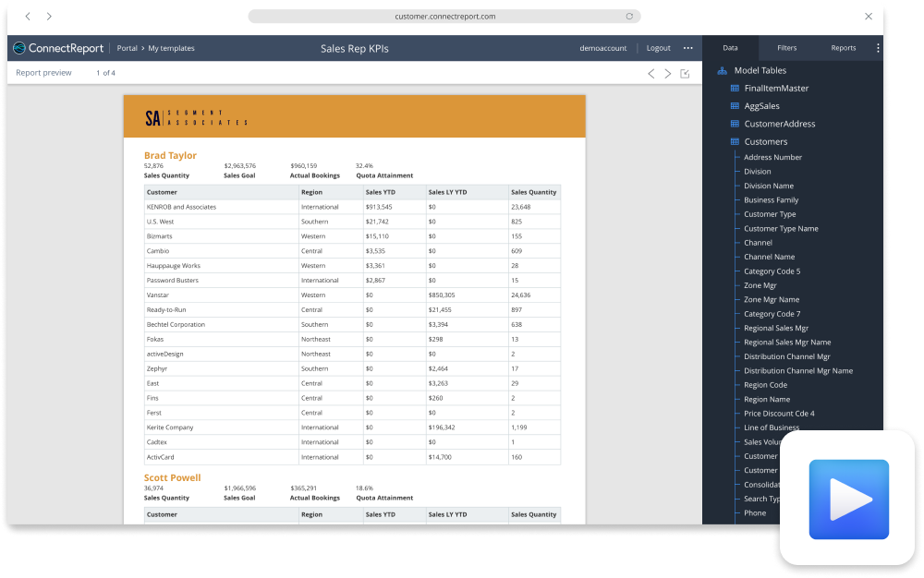Go to previous report page arrow
Viewport: 924px width, 578px height.
(650, 74)
